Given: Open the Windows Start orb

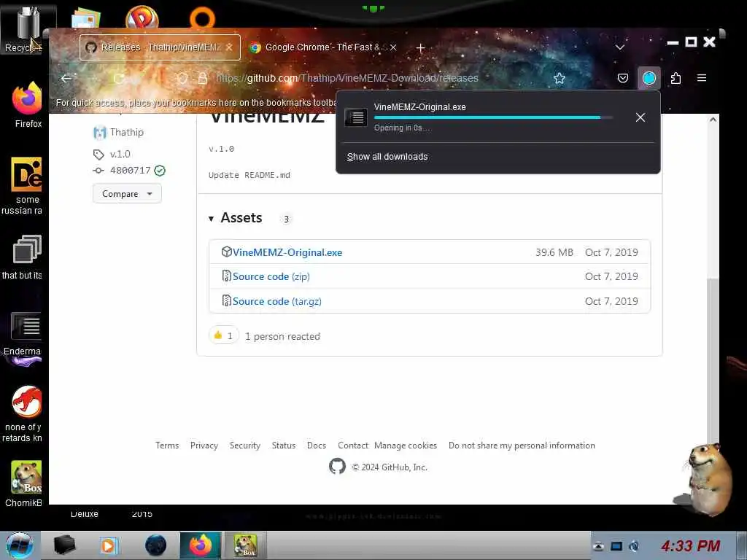Looking at the screenshot, I should point(20,545).
